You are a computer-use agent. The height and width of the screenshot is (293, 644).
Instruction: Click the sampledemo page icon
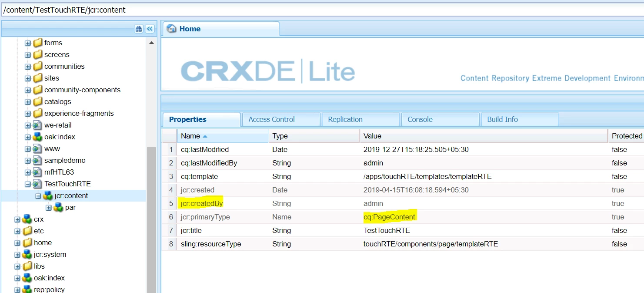[x=38, y=160]
